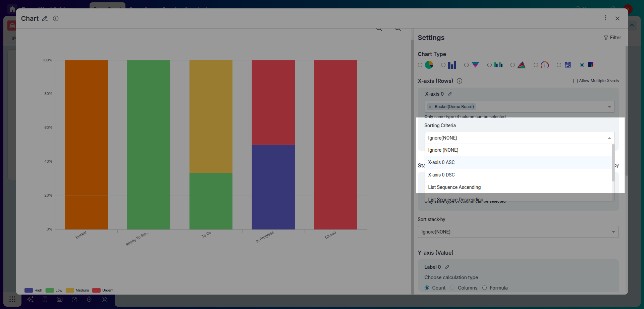Choose List Sequence Descending option
This screenshot has height=309, width=644.
pyautogui.click(x=519, y=198)
